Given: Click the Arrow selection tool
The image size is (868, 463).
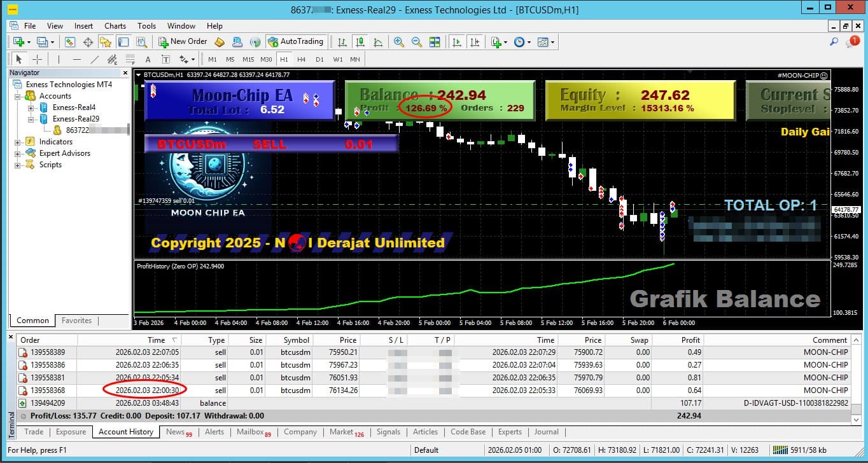Looking at the screenshot, I should 18,59.
